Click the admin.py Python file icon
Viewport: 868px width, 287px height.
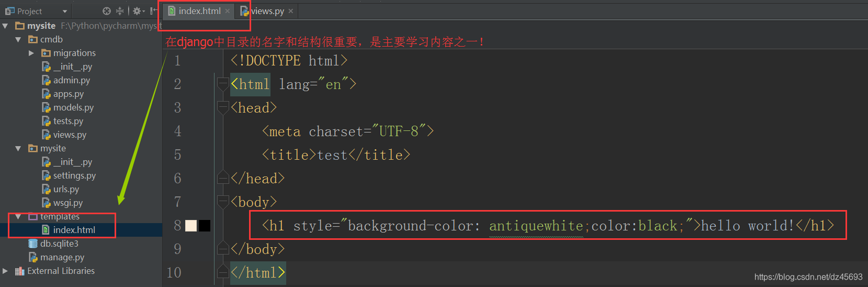click(x=46, y=80)
